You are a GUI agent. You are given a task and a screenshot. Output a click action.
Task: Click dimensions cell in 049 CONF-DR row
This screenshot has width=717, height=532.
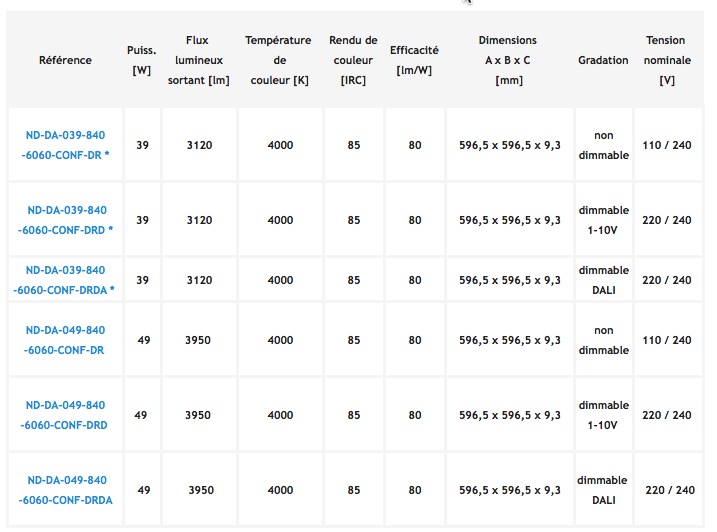click(x=509, y=340)
